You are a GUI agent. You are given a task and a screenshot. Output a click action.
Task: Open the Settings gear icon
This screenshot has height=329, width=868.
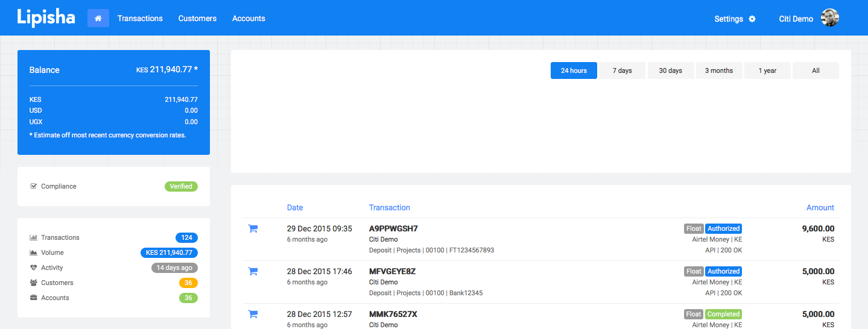(x=752, y=19)
